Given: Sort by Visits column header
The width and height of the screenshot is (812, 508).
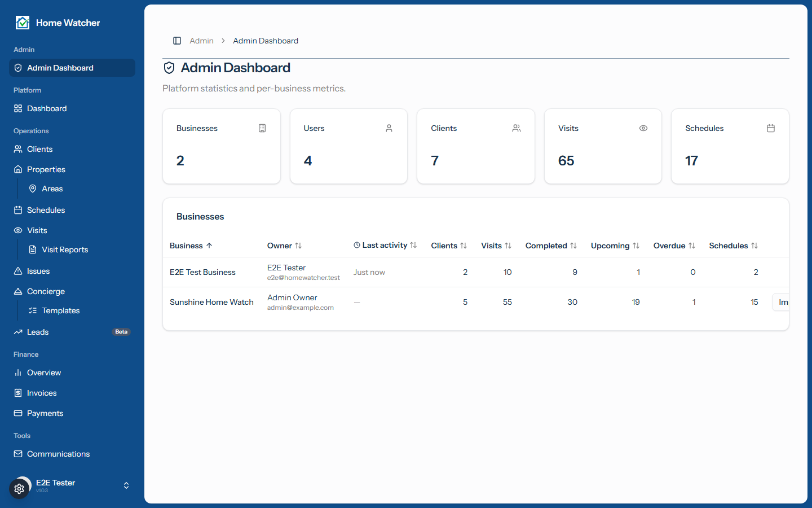Looking at the screenshot, I should pyautogui.click(x=496, y=246).
